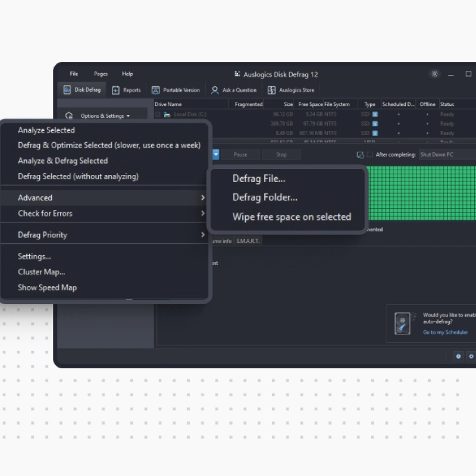Click the 369.70 GB size cell
Image resolution: width=476 pixels, height=476 pixels.
point(281,124)
